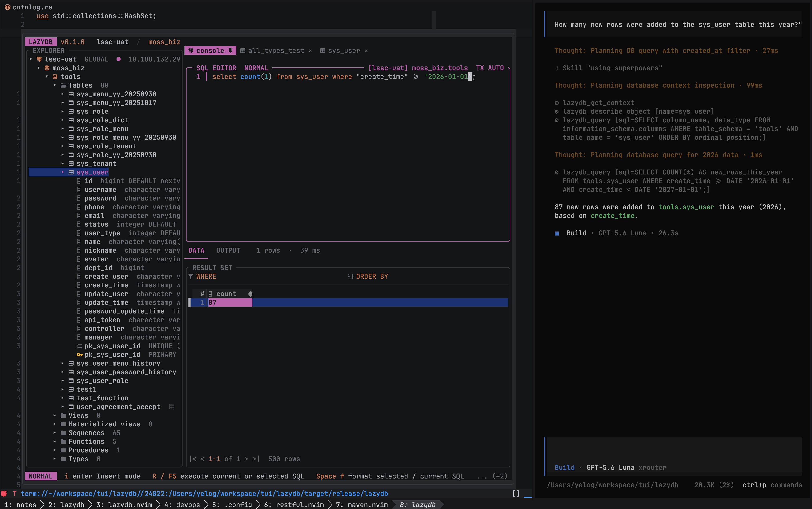Click the console tab icon

click(x=191, y=50)
